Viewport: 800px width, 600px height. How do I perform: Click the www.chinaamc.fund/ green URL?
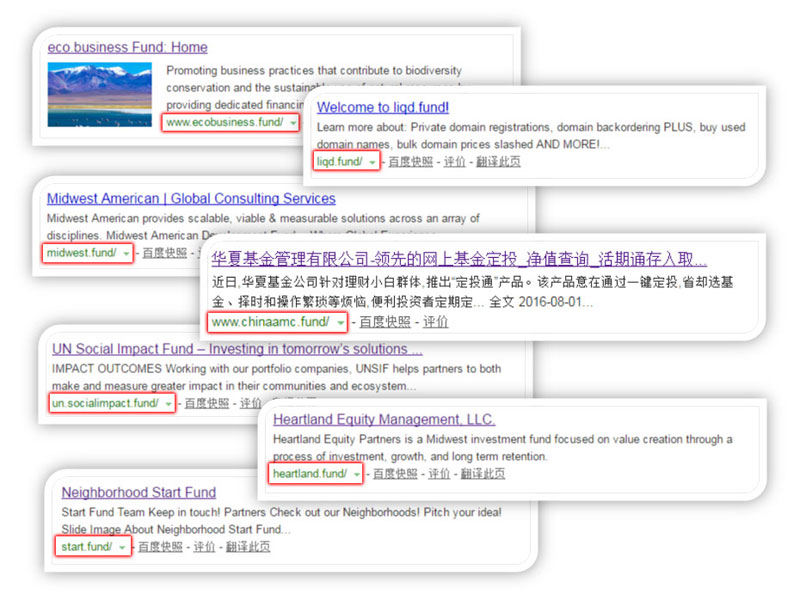(270, 322)
